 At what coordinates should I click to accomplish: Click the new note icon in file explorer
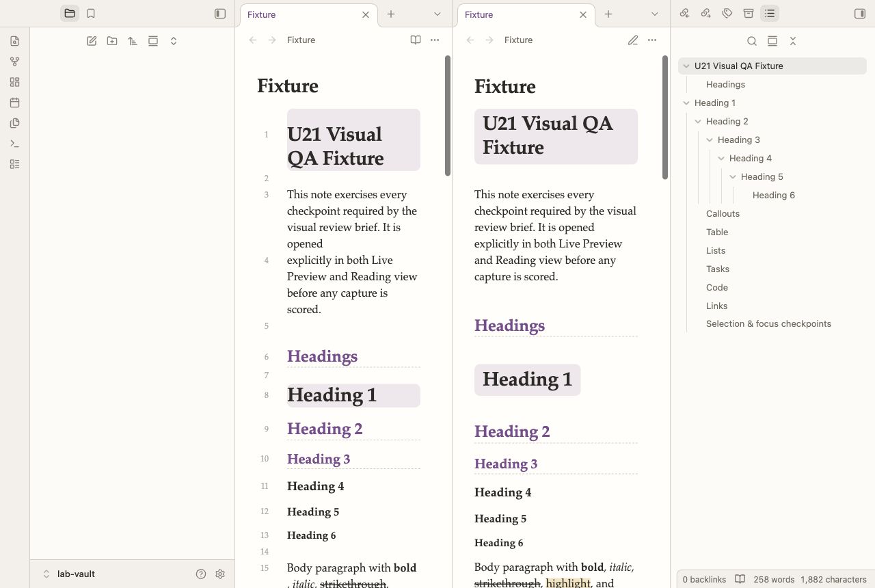[92, 41]
